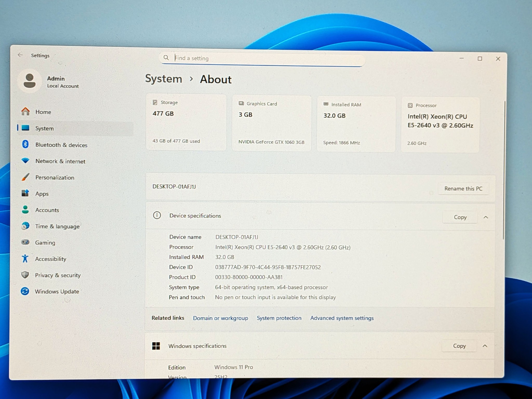Go to the Apps section
This screenshot has height=399, width=532.
tap(42, 194)
